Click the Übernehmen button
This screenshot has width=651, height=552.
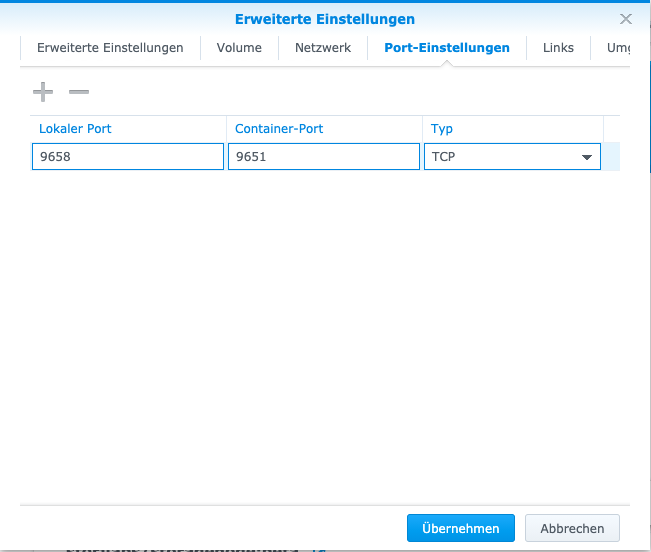pyautogui.click(x=461, y=528)
